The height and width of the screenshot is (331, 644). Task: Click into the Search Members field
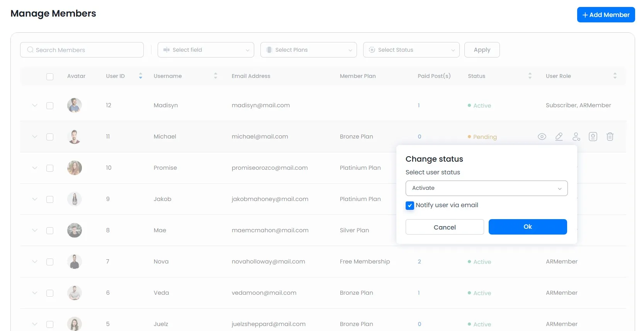(x=82, y=50)
